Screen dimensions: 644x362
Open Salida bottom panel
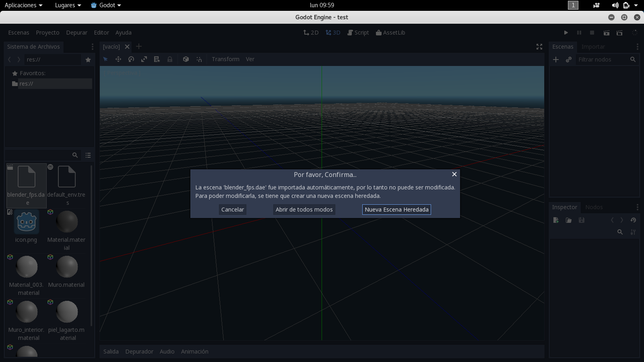[111, 352]
